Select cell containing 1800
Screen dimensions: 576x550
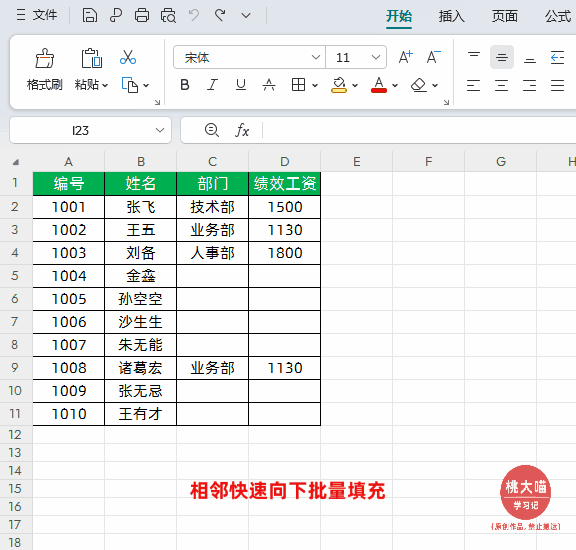pos(285,253)
